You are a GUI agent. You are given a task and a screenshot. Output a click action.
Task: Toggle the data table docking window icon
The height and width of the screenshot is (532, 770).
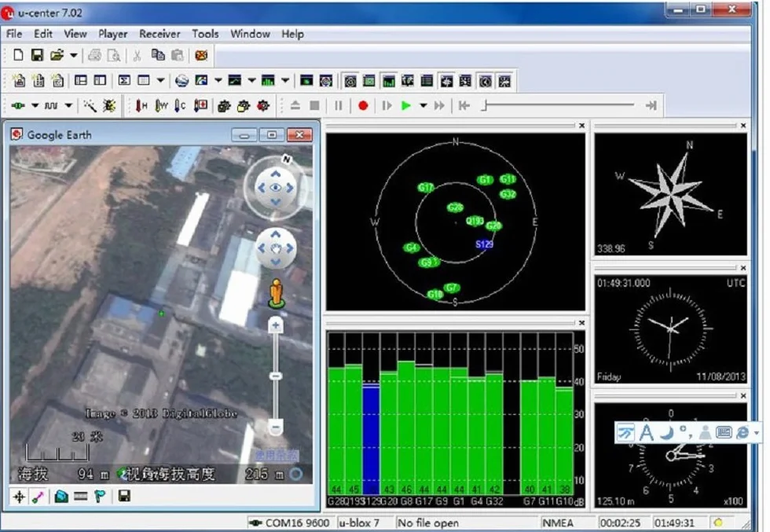click(427, 81)
